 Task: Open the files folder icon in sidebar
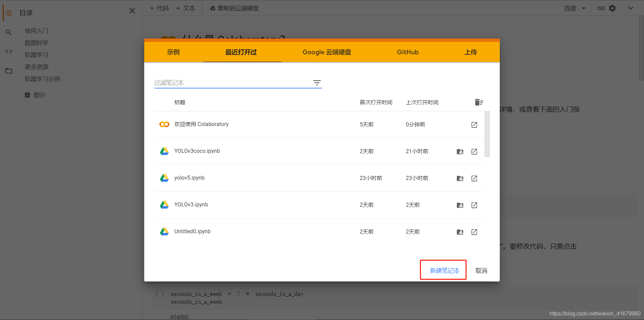click(9, 71)
